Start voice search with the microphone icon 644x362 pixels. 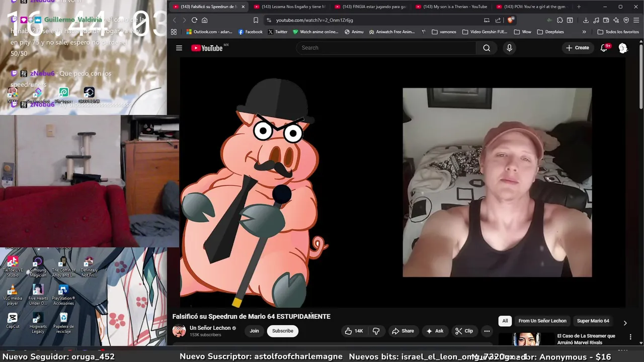509,48
